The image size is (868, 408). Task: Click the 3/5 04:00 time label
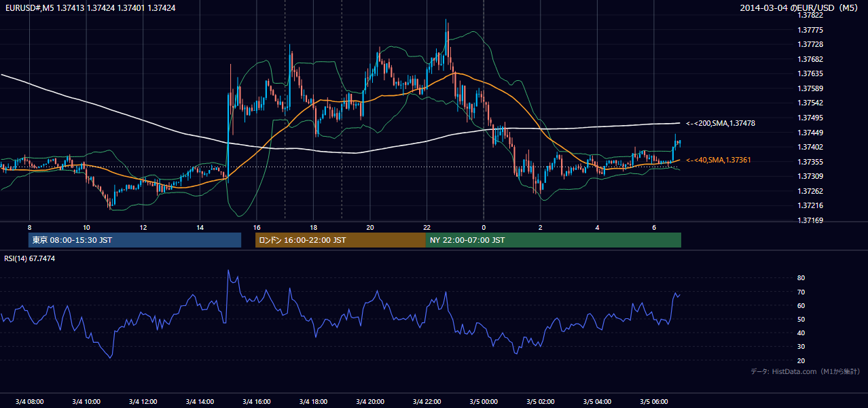(x=597, y=402)
